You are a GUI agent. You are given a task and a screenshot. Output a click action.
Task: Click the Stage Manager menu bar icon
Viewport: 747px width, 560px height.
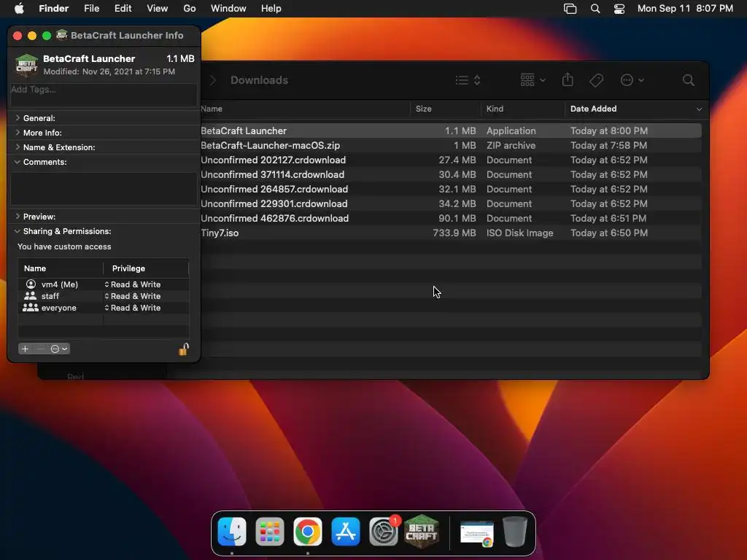(570, 9)
